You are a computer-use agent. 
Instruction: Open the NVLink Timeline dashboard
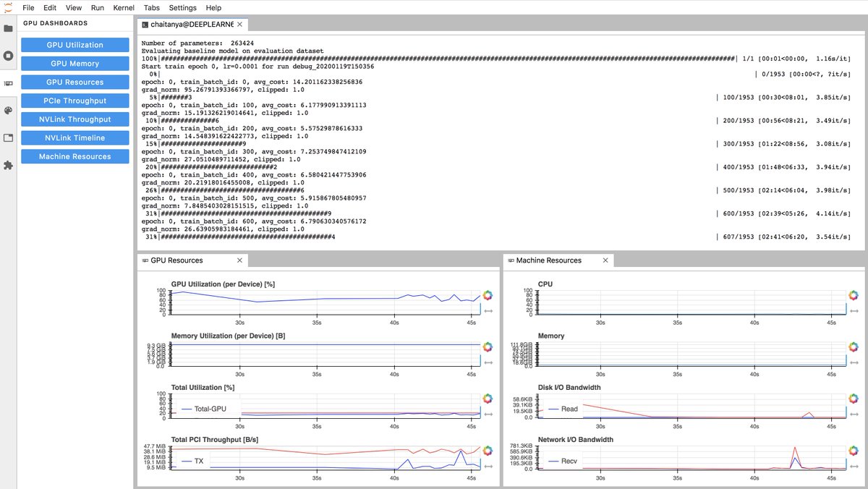pyautogui.click(x=75, y=137)
